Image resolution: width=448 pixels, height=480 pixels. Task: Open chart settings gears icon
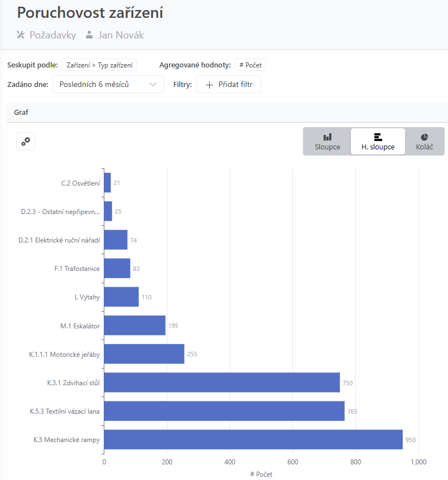point(26,141)
